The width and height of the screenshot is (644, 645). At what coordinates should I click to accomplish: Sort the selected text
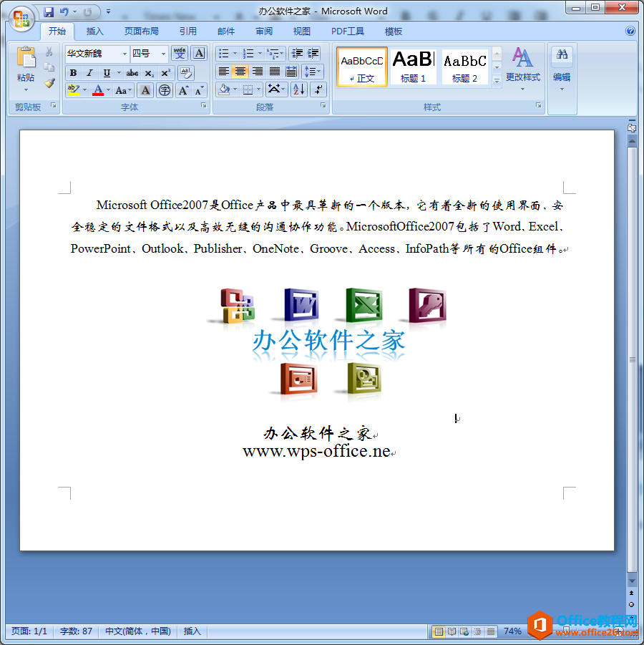(298, 89)
